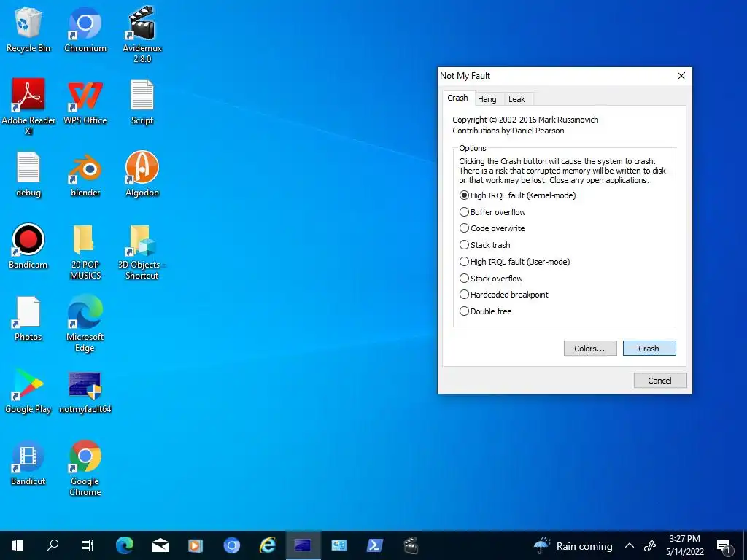
Task: Open the Mail app on taskbar
Action: (160, 545)
